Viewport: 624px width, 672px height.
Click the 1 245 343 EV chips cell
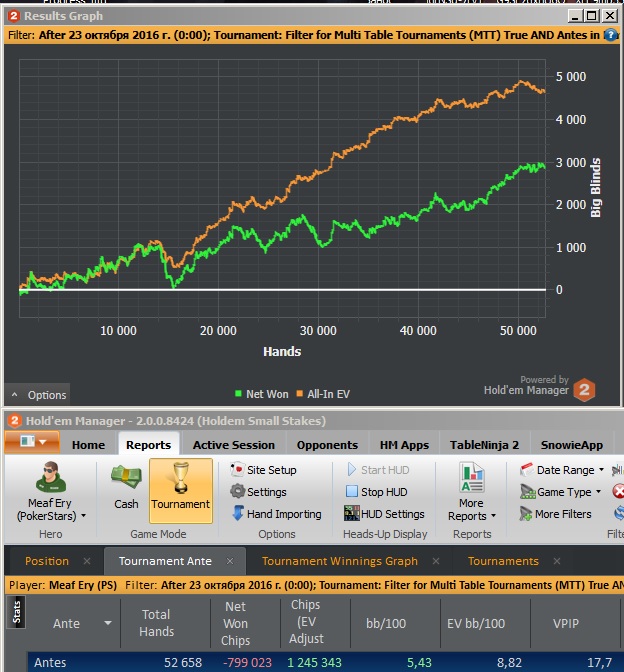[314, 663]
